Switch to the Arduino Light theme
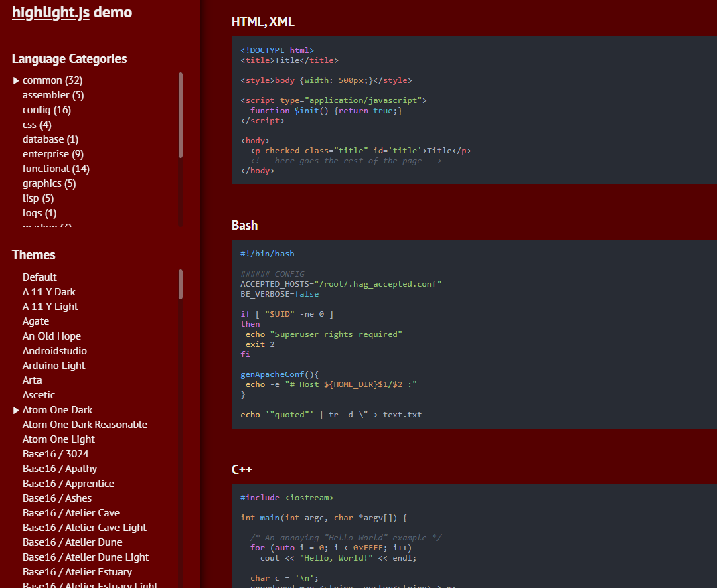Screen dimensions: 717x588 [x=54, y=366]
